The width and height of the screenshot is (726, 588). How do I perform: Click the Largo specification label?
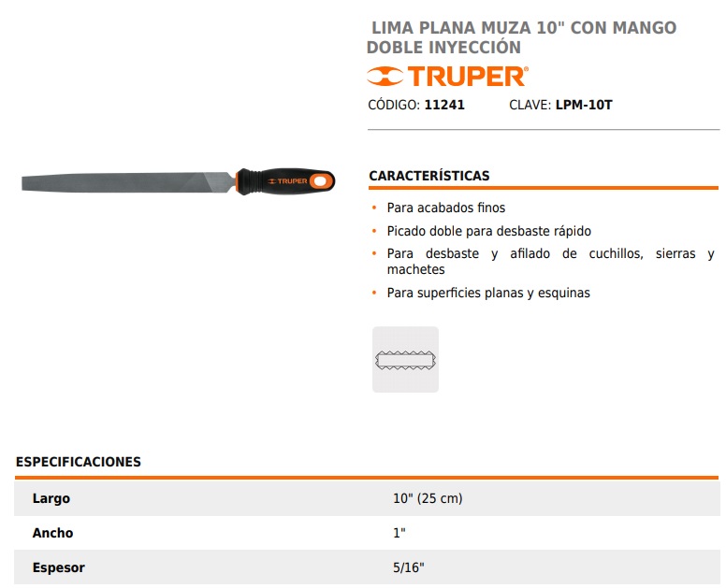[51, 498]
